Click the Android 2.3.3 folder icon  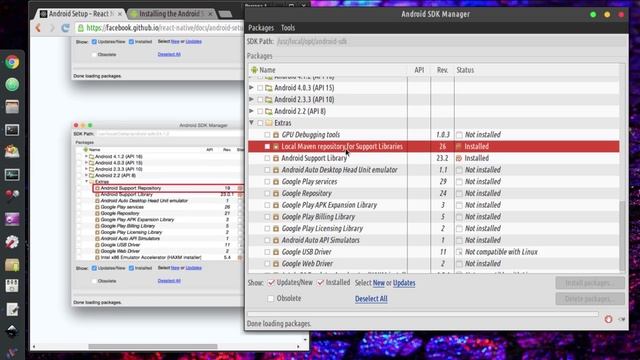269,100
